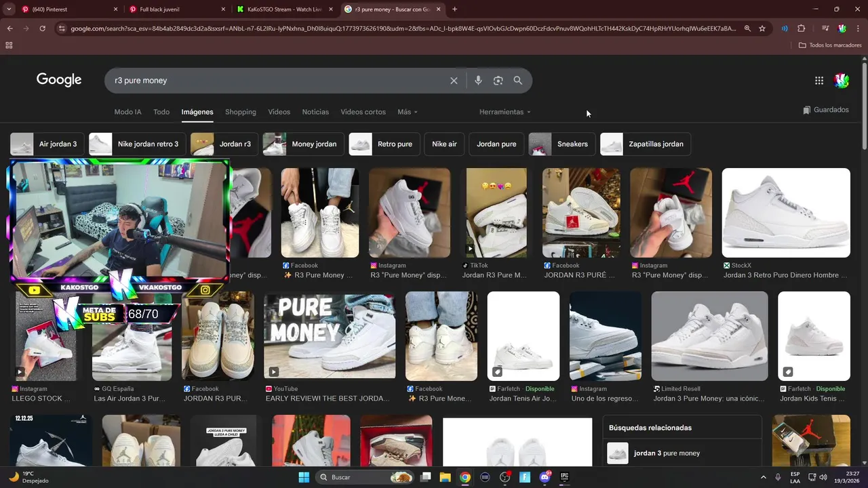Go to the Google homepage logo
The image size is (868, 488).
point(59,80)
